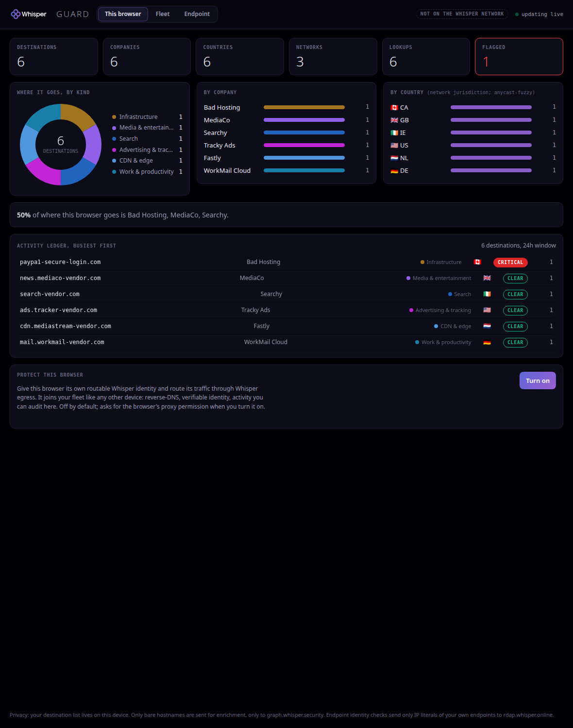This screenshot has height=728, width=573.
Task: Click Advertising & tracking tag in ledger
Action: click(x=440, y=310)
